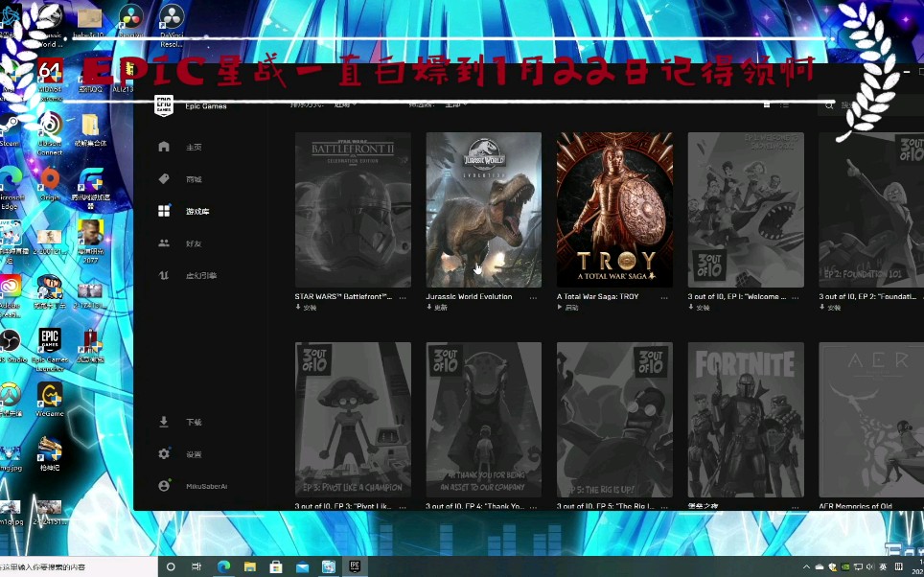This screenshot has width=924, height=577.
Task: Open A Total War Saga TROY cover
Action: point(614,210)
